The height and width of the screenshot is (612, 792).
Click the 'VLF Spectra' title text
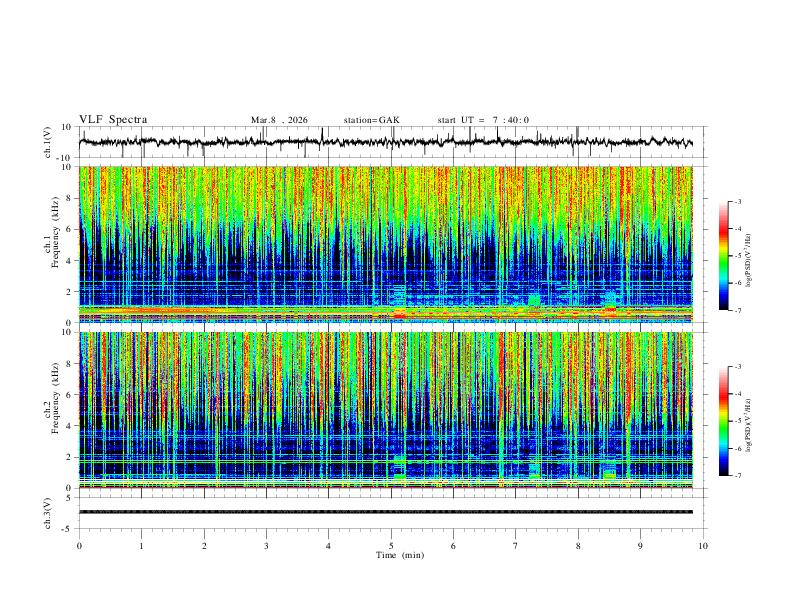coord(113,120)
